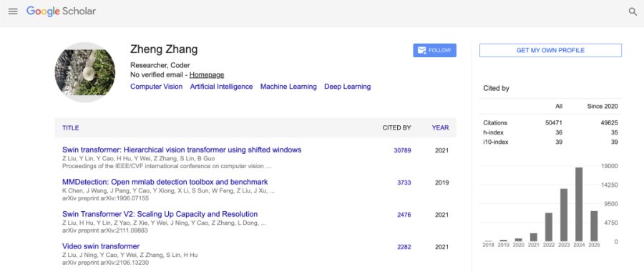Click the Zheng Zhang name heading
This screenshot has height=272, width=644.
pyautogui.click(x=164, y=49)
